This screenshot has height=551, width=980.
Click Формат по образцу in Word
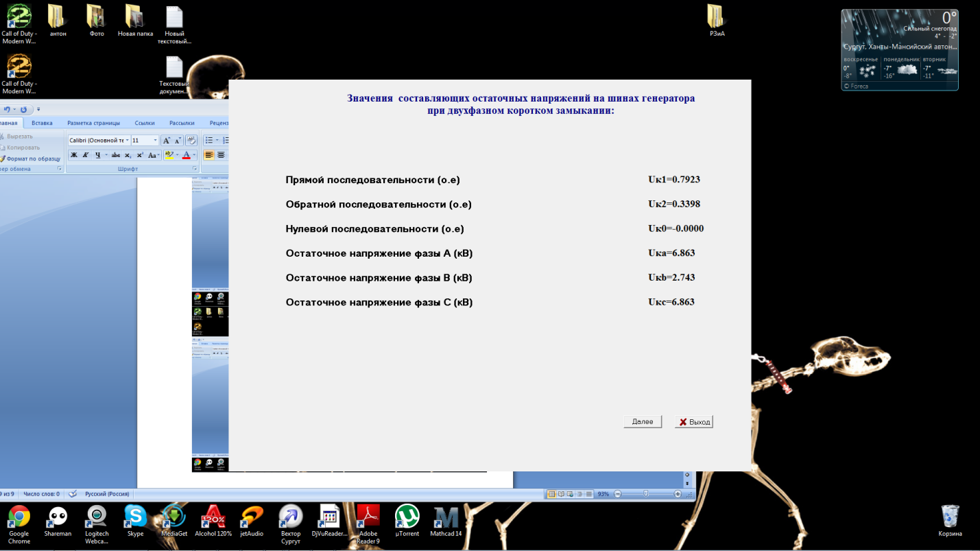tap(31, 159)
